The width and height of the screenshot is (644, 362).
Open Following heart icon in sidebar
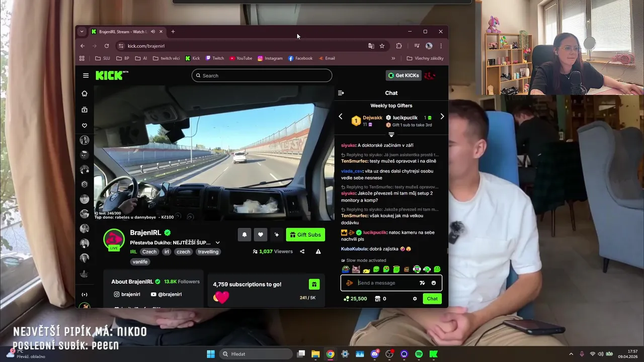85,126
